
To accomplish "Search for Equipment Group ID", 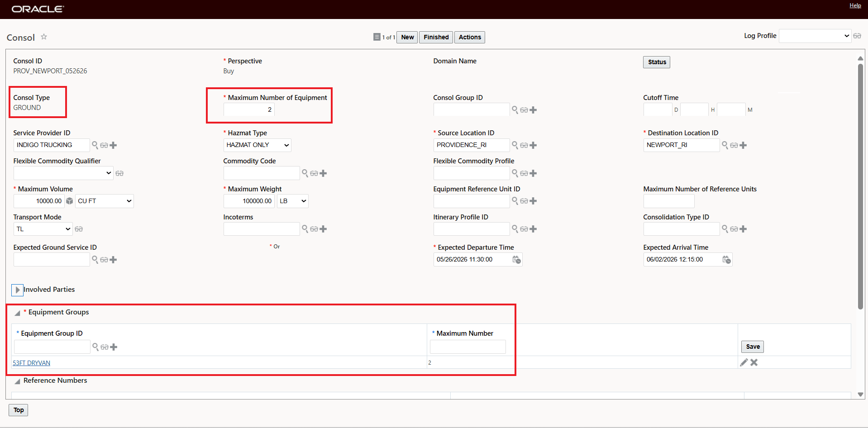I will click(95, 347).
